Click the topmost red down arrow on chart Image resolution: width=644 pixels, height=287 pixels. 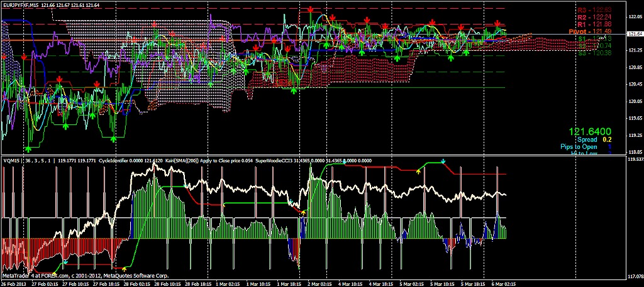point(310,9)
